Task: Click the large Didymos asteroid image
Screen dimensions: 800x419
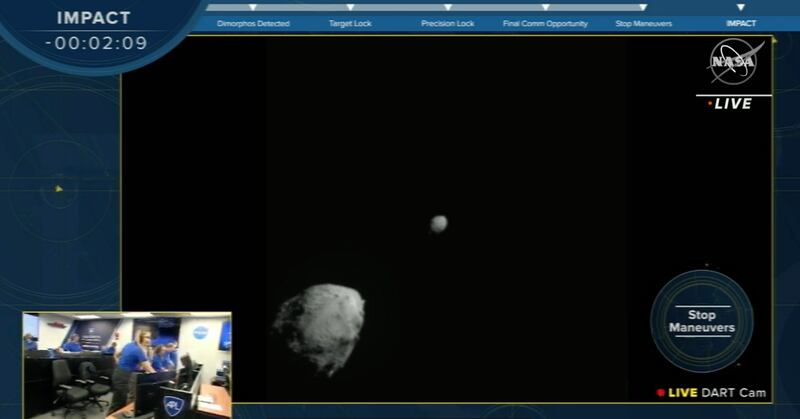Action: point(319,327)
